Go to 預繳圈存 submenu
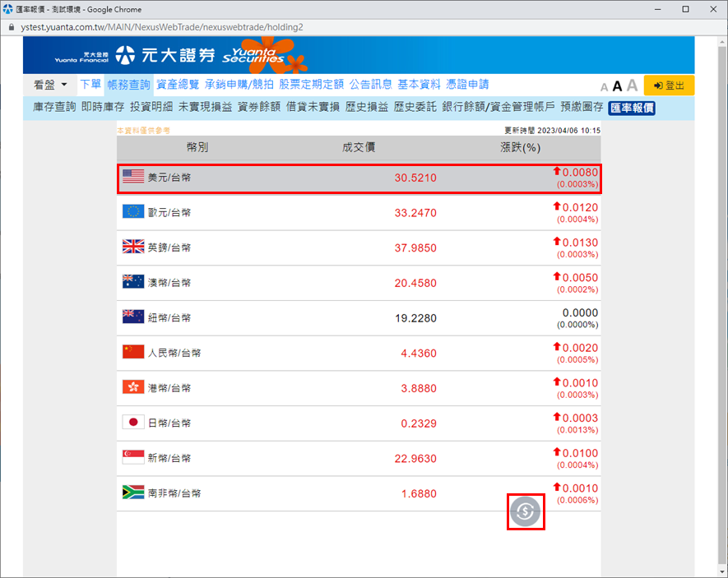Viewport: 728px width, 578px height. (x=582, y=107)
